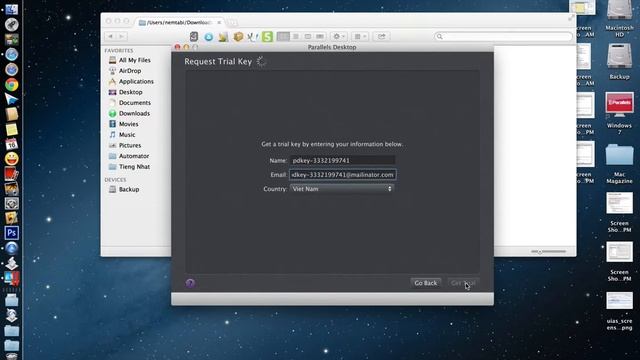Add a new Finder tab
The height and width of the screenshot is (360, 640).
pos(232,23)
